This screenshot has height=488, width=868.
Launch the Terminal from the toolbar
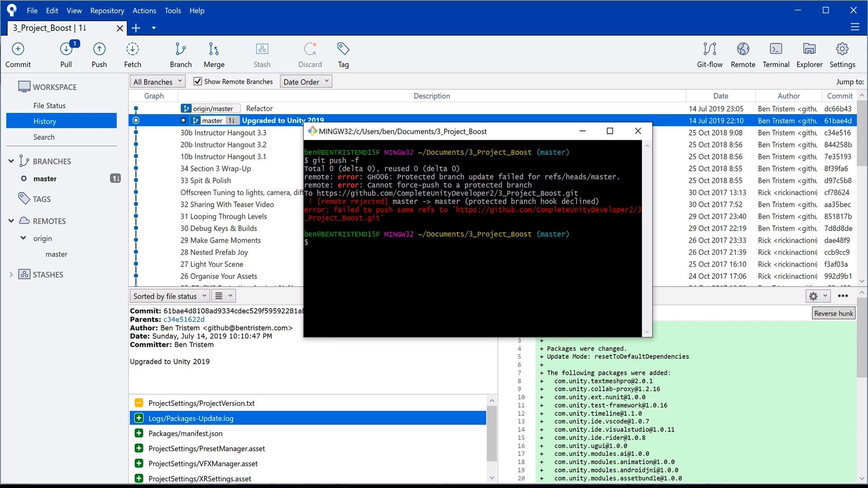(776, 49)
